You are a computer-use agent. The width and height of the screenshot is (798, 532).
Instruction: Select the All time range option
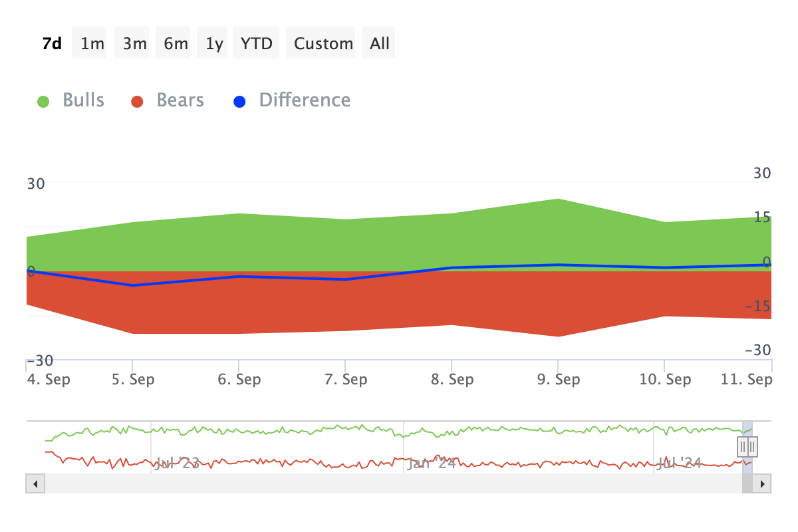[378, 43]
